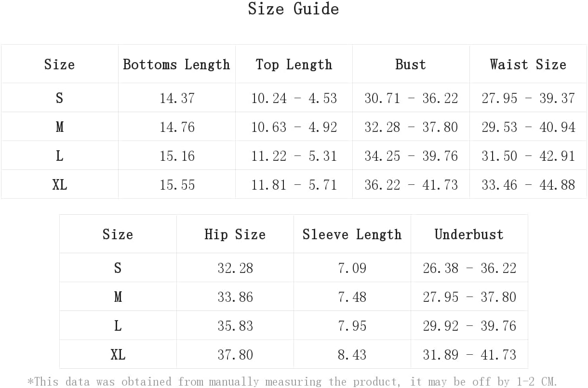Select waist size range 33.46 - 44.88
Screen dimensions: 588x388
click(528, 185)
